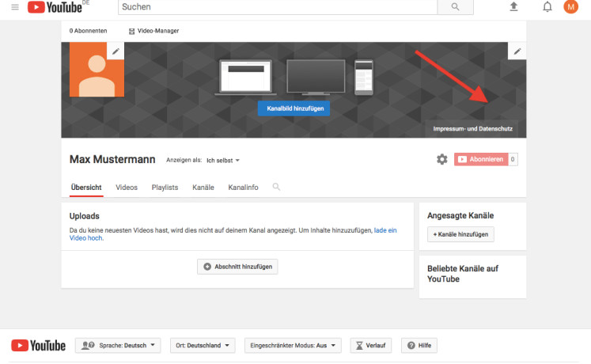Expand the Ich selbst view-as dropdown
Viewport: 591px width, 364px height.
pyautogui.click(x=223, y=160)
